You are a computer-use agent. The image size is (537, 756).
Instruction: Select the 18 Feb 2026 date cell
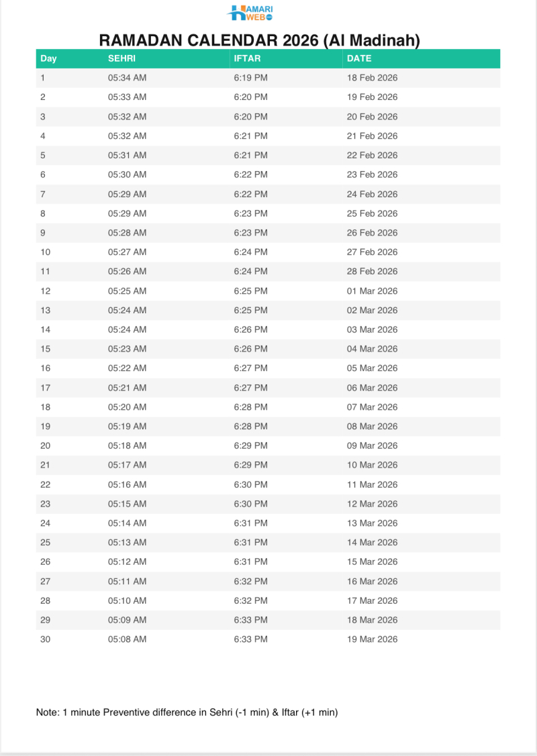(x=372, y=78)
